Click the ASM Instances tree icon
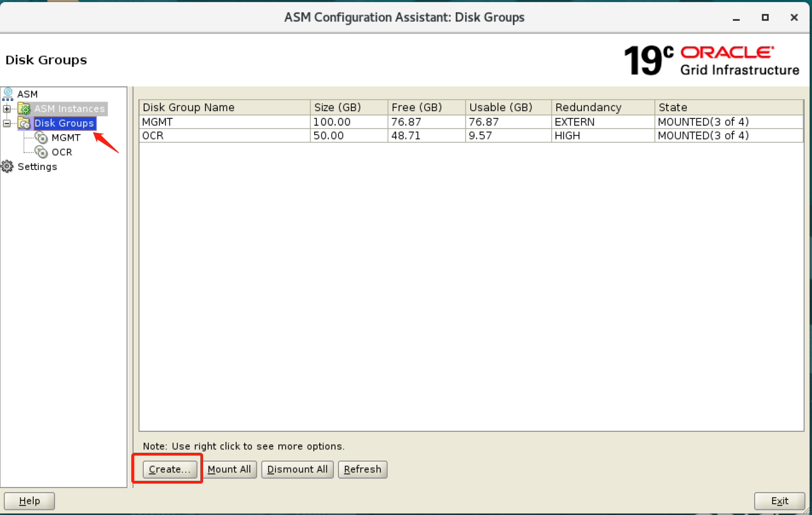This screenshot has height=515, width=812. [x=25, y=109]
